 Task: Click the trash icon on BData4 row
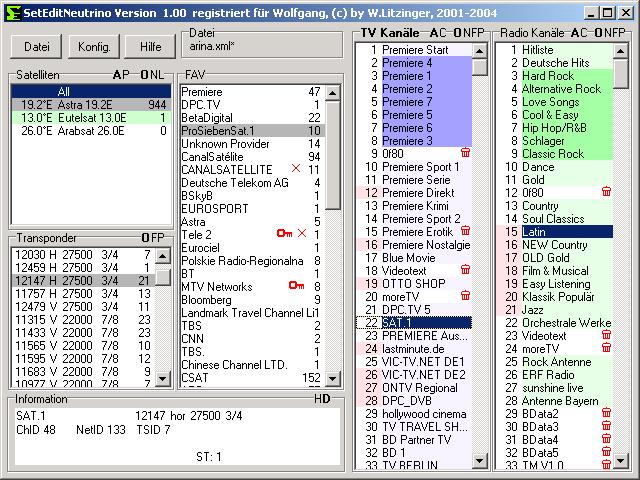[607, 439]
